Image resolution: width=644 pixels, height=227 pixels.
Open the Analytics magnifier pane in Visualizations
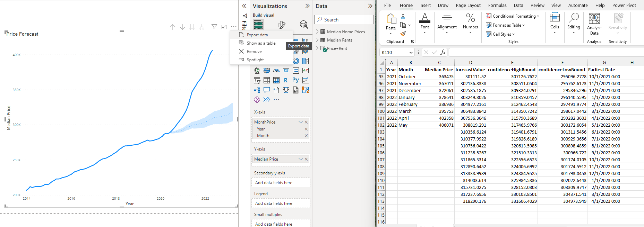304,25
